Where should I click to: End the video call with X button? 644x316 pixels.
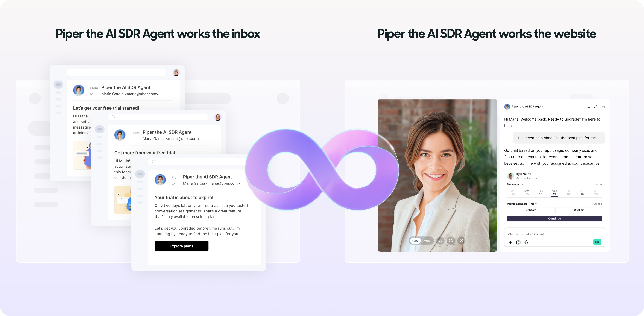[x=461, y=241]
